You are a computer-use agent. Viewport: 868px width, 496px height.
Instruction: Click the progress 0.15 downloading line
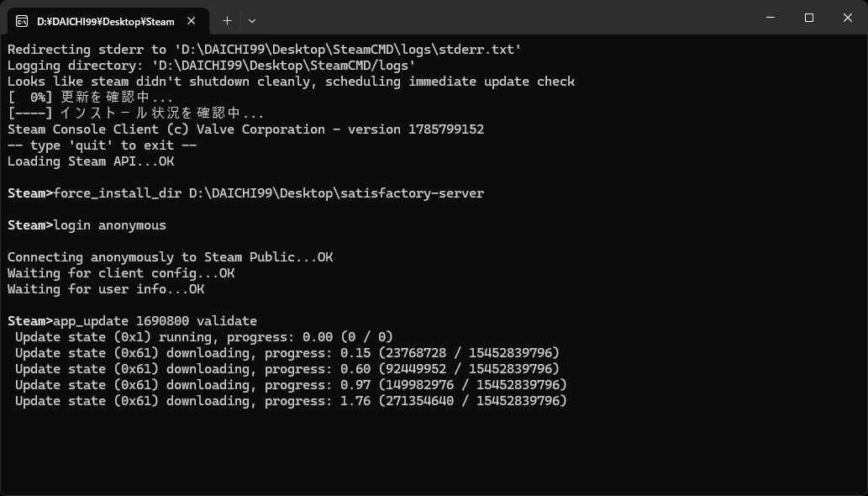pyautogui.click(x=287, y=353)
